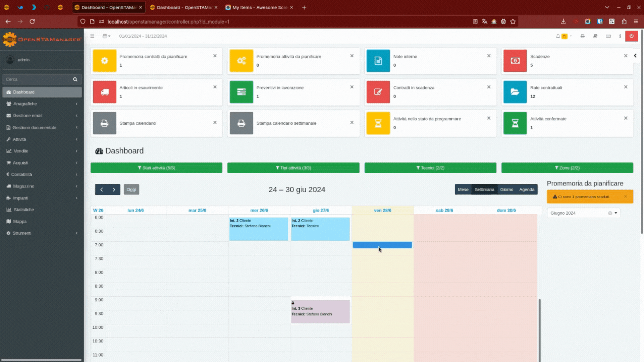The width and height of the screenshot is (644, 362).
Task: Open the notifications bell icon
Action: 558,36
